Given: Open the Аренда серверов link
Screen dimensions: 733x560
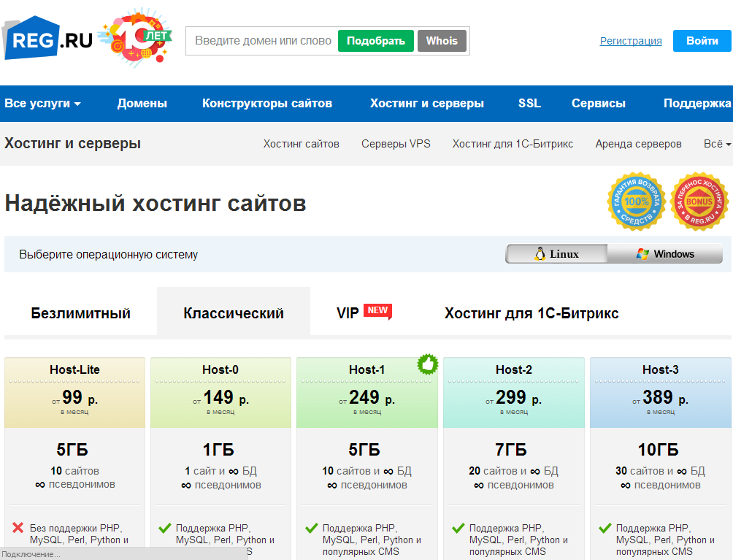Looking at the screenshot, I should [638, 144].
